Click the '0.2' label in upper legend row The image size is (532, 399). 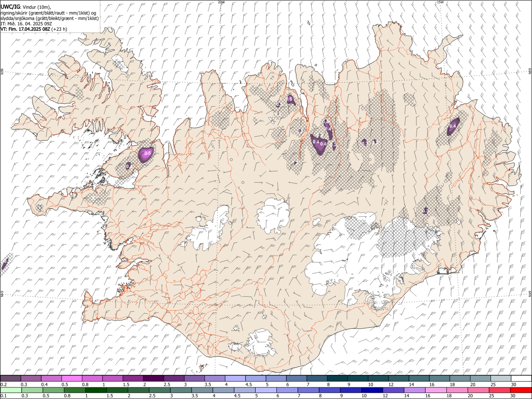click(4, 384)
